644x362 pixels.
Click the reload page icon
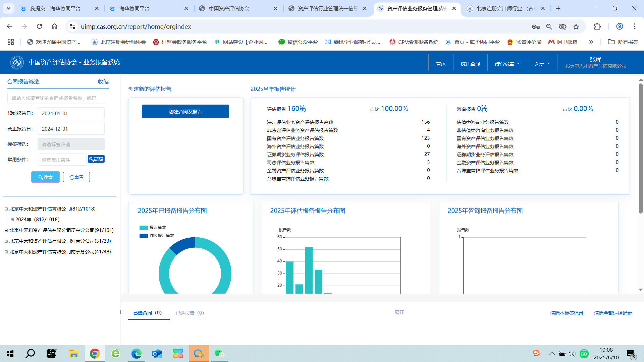pyautogui.click(x=40, y=26)
